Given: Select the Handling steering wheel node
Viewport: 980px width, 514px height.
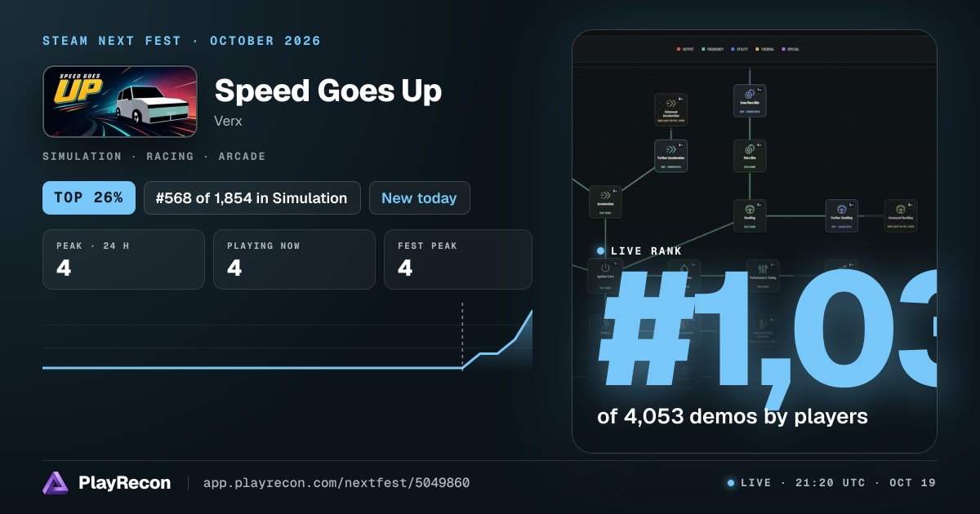Looking at the screenshot, I should click(749, 215).
